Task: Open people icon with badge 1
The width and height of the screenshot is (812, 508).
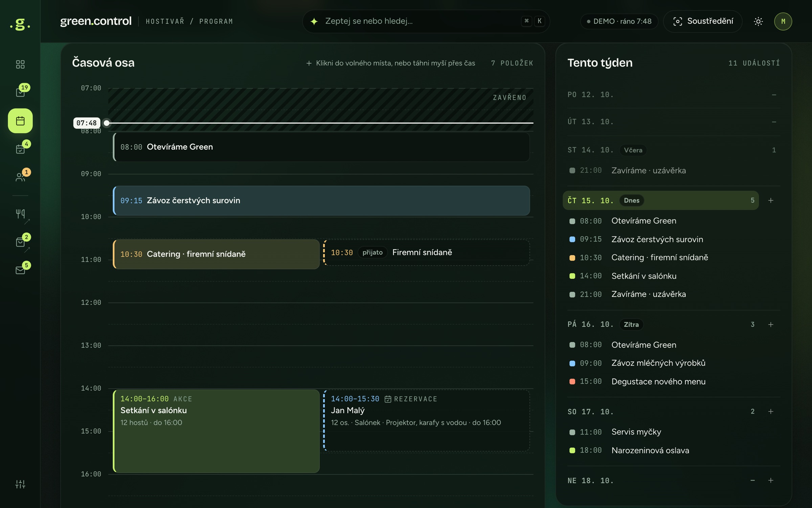Action: (20, 177)
